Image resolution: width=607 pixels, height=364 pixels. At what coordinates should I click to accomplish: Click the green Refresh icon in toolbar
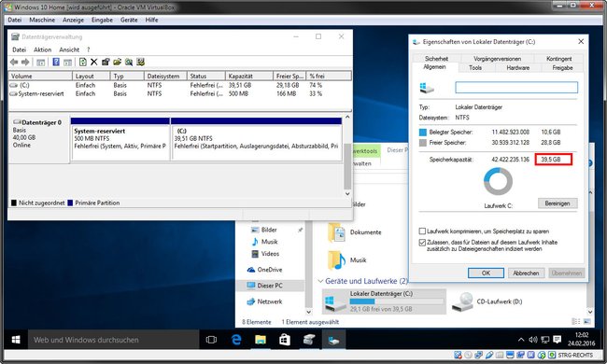point(82,62)
